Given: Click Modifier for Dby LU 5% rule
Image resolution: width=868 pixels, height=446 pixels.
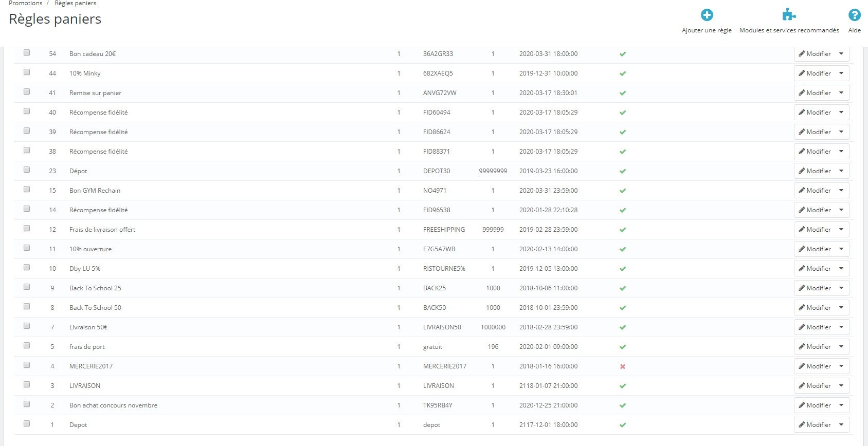Looking at the screenshot, I should click(815, 268).
